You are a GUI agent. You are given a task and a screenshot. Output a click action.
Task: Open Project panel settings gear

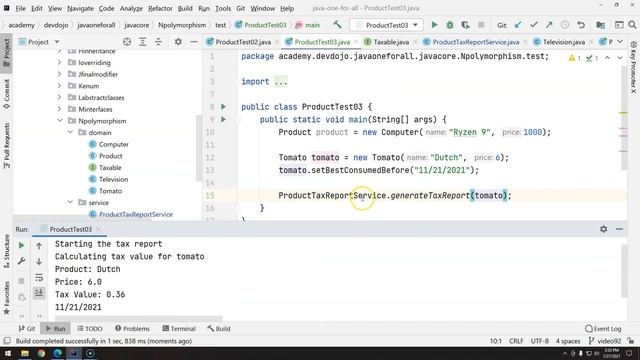(178, 42)
